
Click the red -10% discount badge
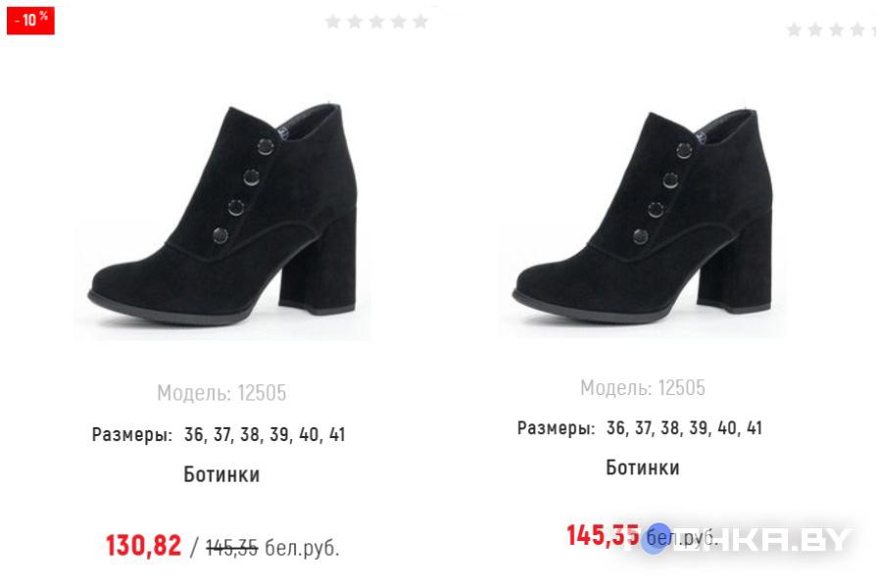[x=30, y=20]
